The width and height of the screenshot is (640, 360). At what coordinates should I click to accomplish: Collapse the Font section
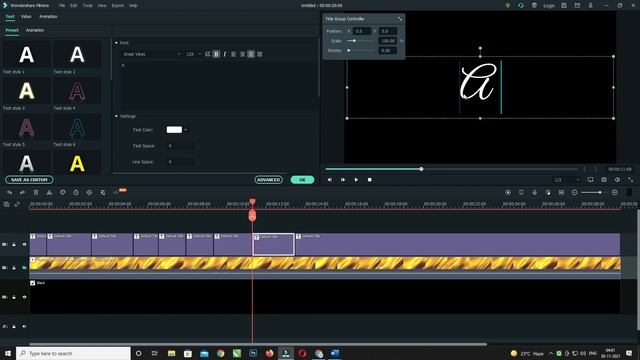pyautogui.click(x=116, y=42)
